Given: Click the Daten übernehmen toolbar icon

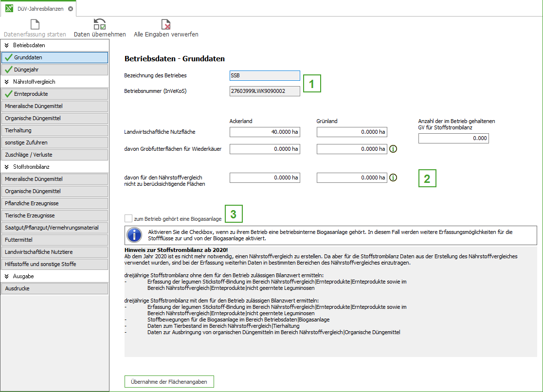Looking at the screenshot, I should [x=100, y=24].
